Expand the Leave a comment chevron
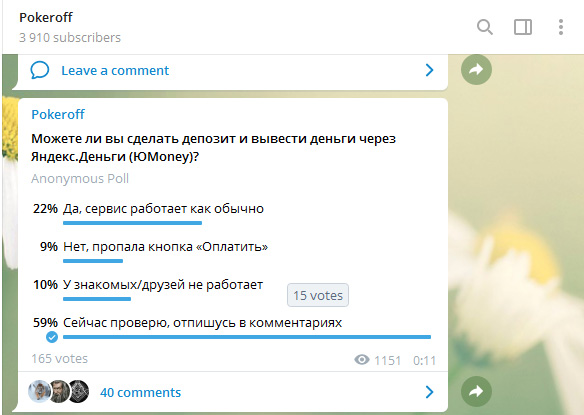Screen dimensions: 584x415 (x=429, y=70)
